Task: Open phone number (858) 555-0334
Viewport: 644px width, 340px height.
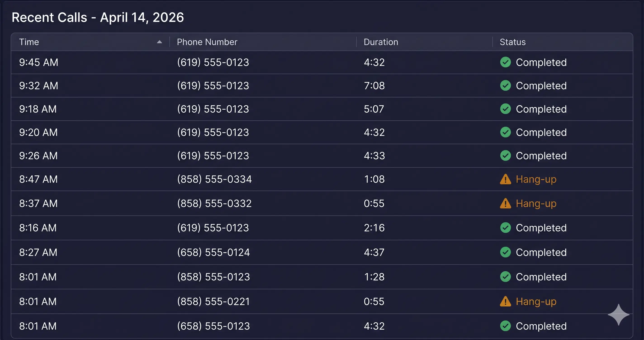Action: [214, 179]
